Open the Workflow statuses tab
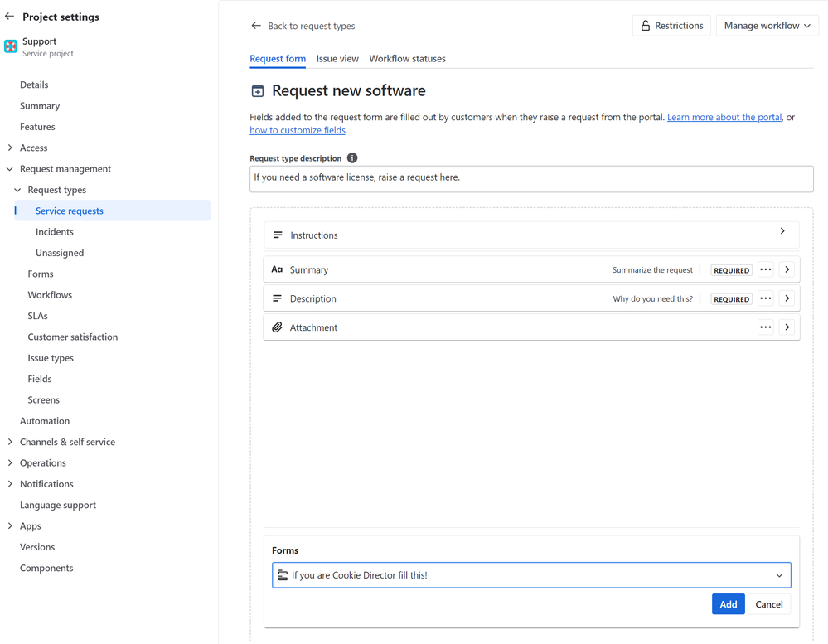 (407, 58)
